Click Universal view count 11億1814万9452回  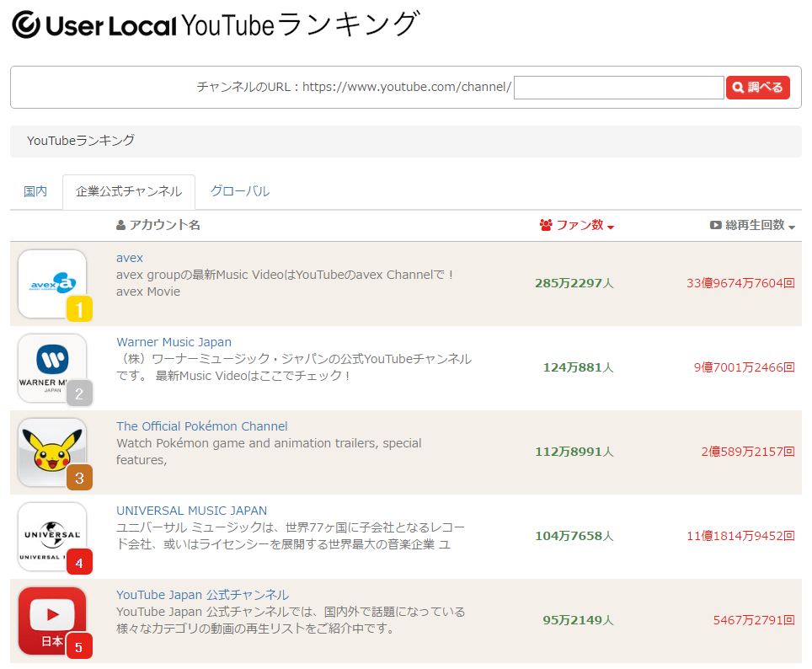tap(740, 536)
